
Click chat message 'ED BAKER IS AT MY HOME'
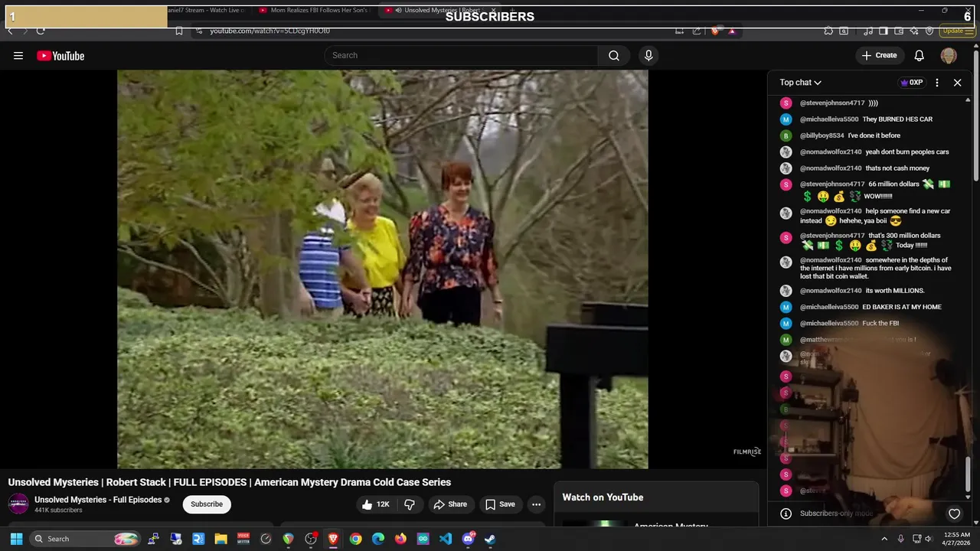click(x=902, y=307)
